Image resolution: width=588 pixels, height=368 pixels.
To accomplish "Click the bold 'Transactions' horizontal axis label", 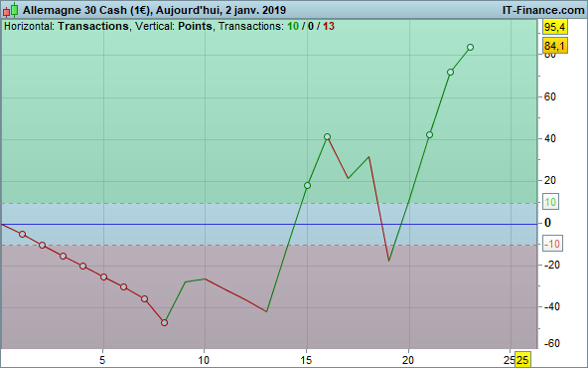I will [x=93, y=26].
